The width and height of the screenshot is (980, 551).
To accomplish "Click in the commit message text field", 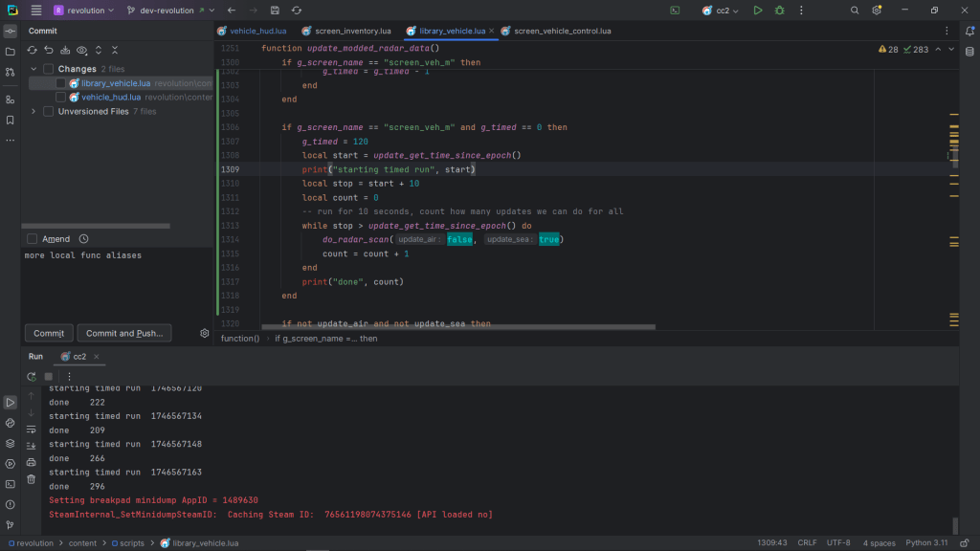I will pos(115,282).
